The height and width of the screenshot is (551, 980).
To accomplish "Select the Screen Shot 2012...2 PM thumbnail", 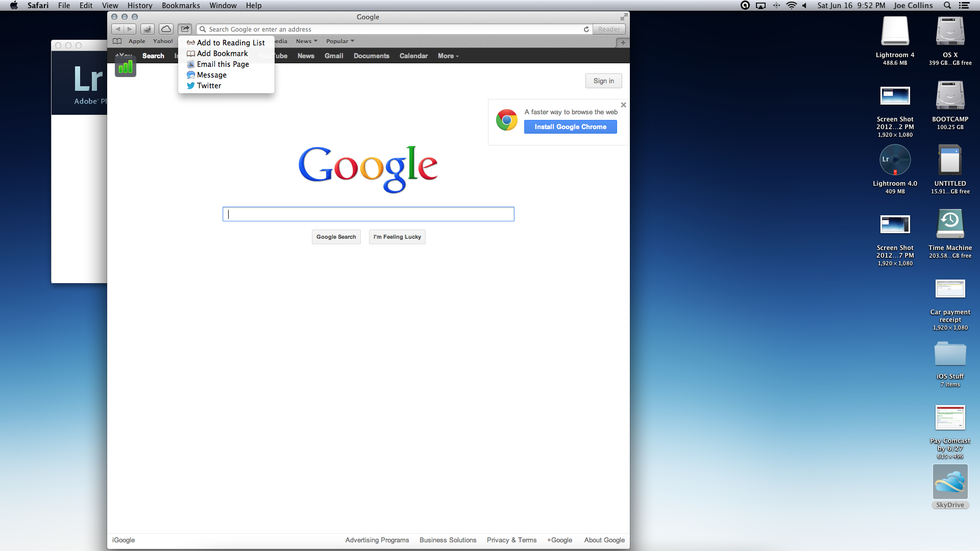I will pos(895,96).
